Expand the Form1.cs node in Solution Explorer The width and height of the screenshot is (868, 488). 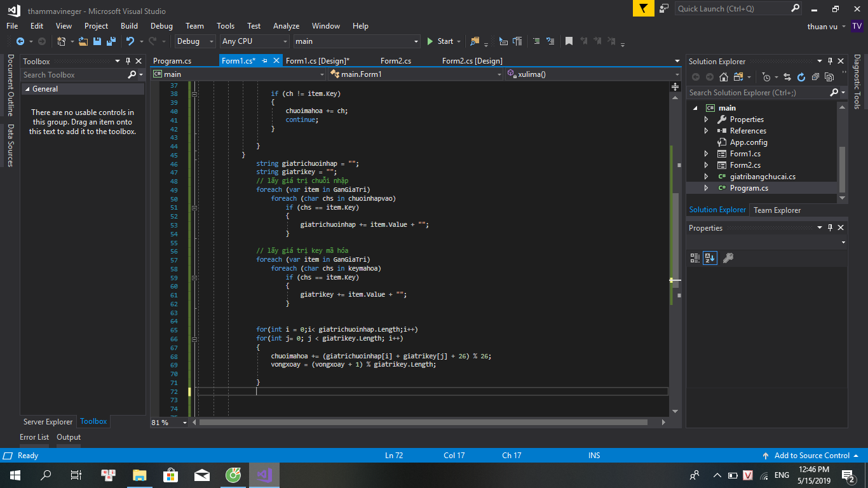[706, 154]
